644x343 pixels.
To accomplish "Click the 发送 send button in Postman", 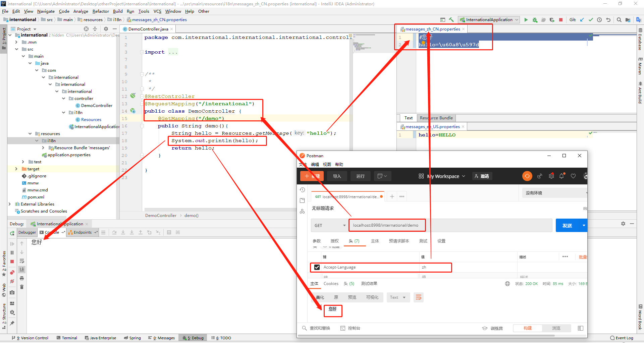I will pos(567,226).
